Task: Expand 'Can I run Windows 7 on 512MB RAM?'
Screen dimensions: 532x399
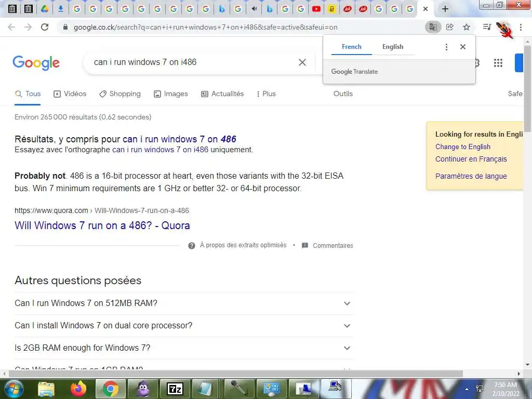Action: click(x=184, y=303)
